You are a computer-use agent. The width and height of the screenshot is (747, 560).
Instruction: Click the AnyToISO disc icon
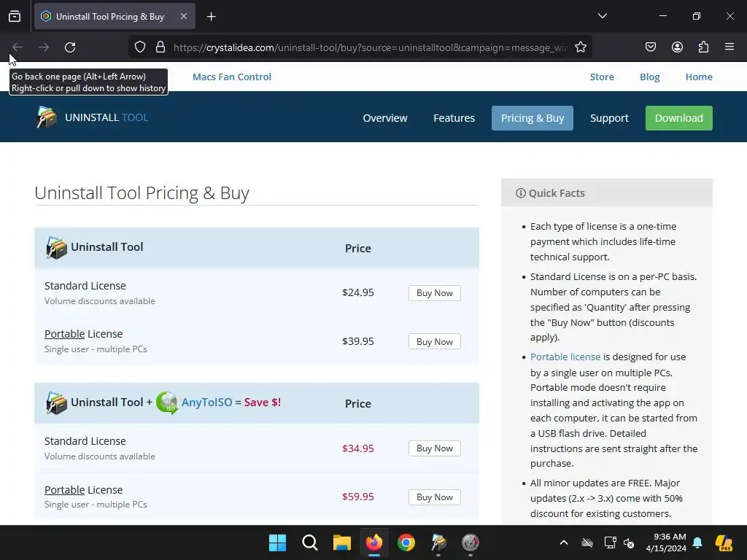(x=167, y=402)
